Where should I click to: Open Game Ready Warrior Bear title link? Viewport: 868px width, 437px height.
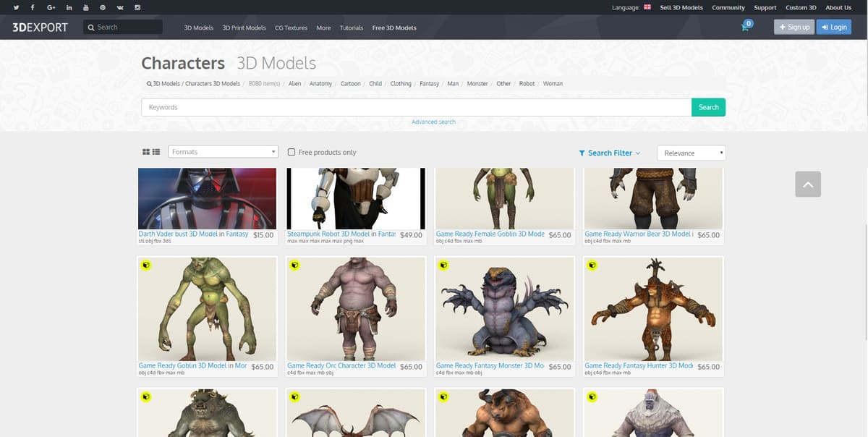[x=639, y=234]
